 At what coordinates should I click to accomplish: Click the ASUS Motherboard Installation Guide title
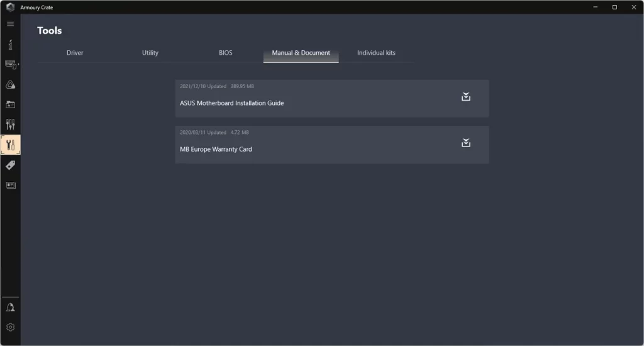(231, 103)
